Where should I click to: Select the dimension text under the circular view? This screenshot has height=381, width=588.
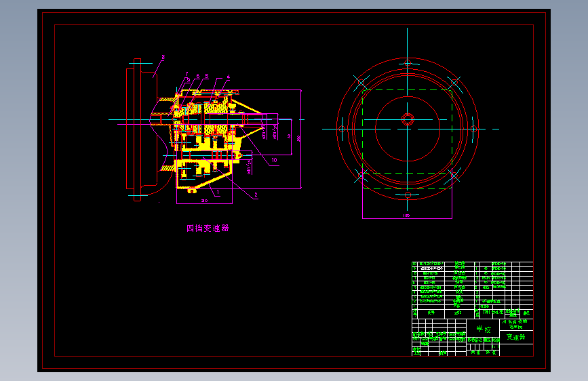(406, 216)
